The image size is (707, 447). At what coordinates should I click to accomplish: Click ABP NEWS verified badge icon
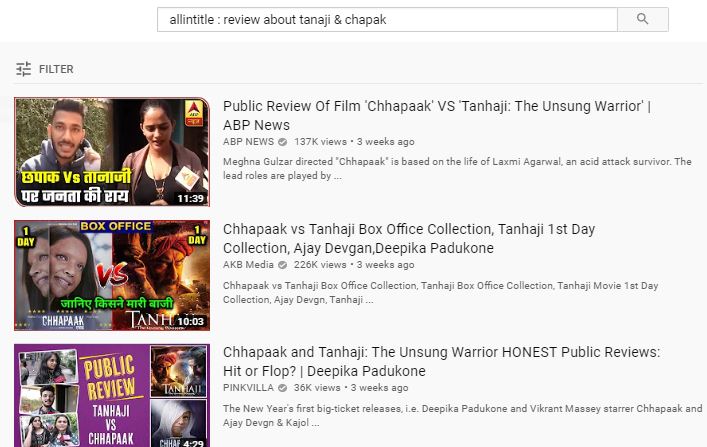pyautogui.click(x=283, y=142)
